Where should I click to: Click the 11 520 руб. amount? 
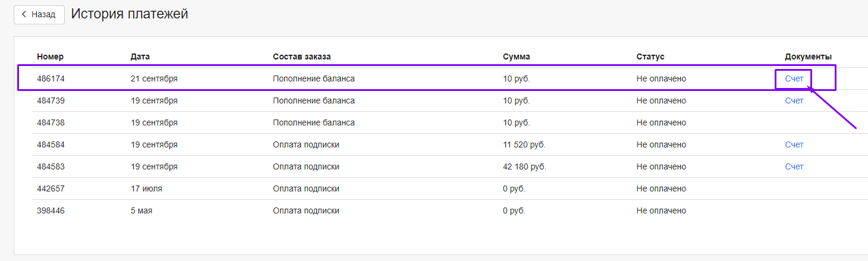point(524,144)
